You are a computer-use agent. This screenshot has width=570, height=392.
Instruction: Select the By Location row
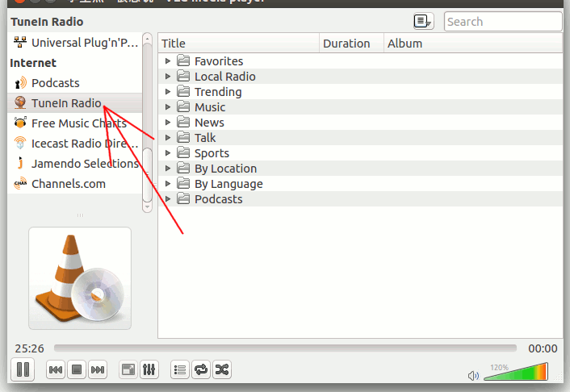360,169
